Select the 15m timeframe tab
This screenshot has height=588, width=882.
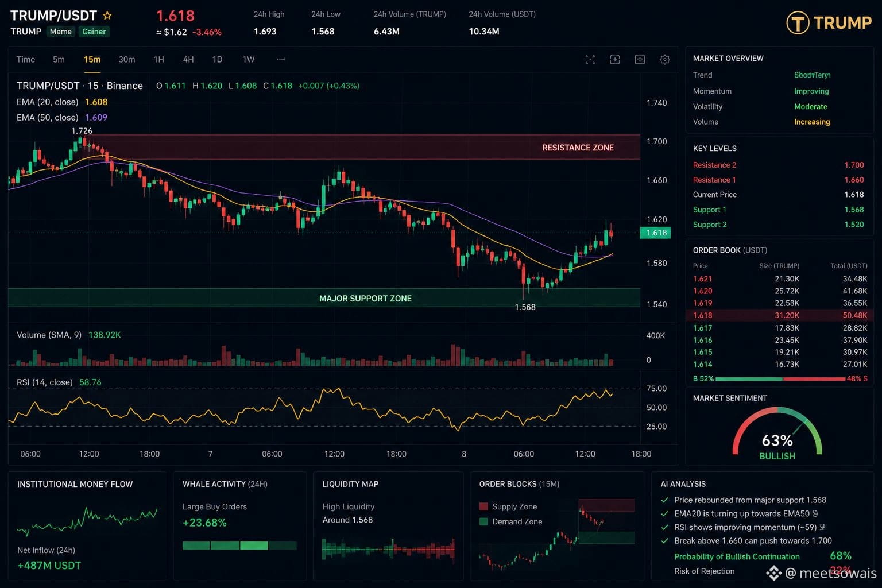coord(92,59)
